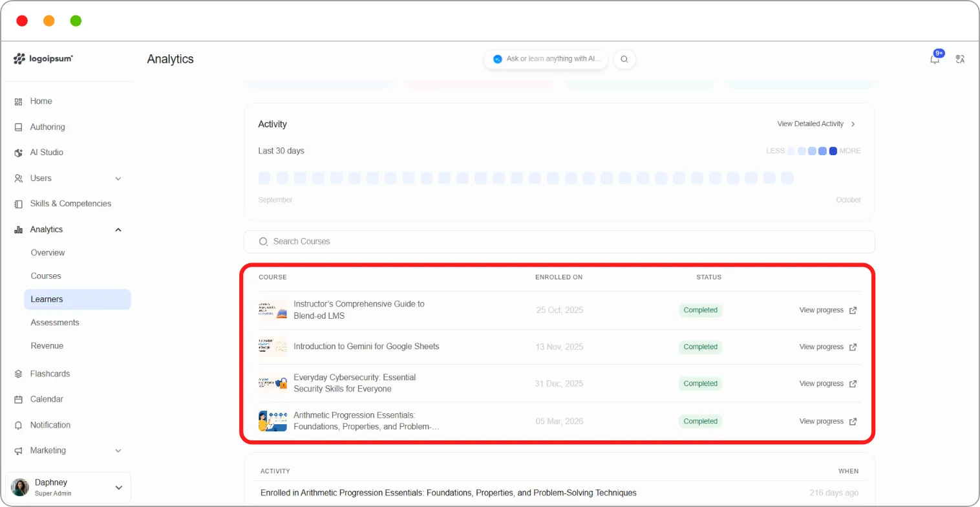
Task: Click the language translate icon
Action: pos(960,59)
